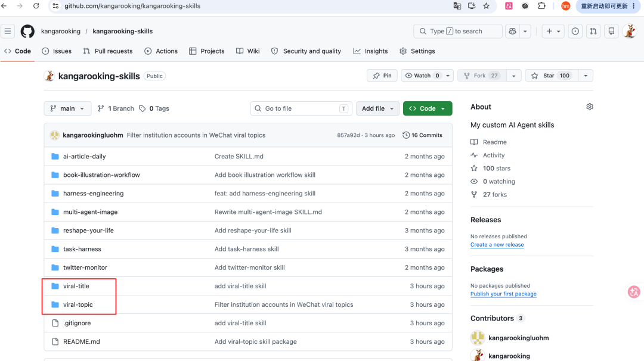Open the Pull requests tab

[x=108, y=51]
